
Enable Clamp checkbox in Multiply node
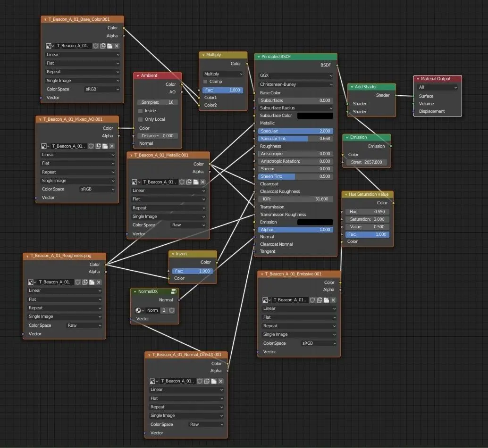pyautogui.click(x=205, y=82)
